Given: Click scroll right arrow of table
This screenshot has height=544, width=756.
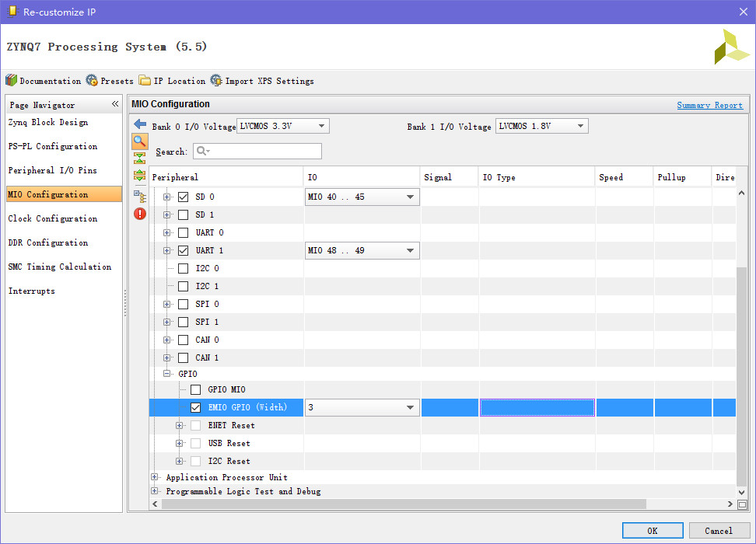Looking at the screenshot, I should point(730,504).
